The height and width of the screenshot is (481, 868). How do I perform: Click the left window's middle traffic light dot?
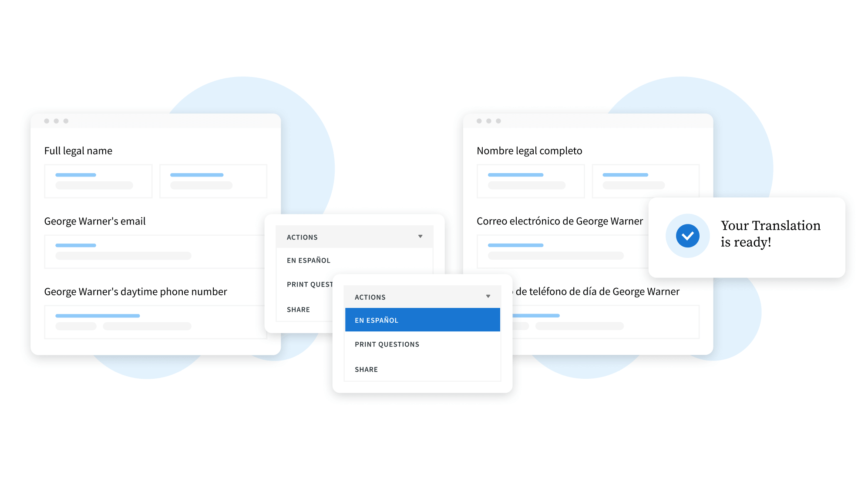click(x=56, y=121)
